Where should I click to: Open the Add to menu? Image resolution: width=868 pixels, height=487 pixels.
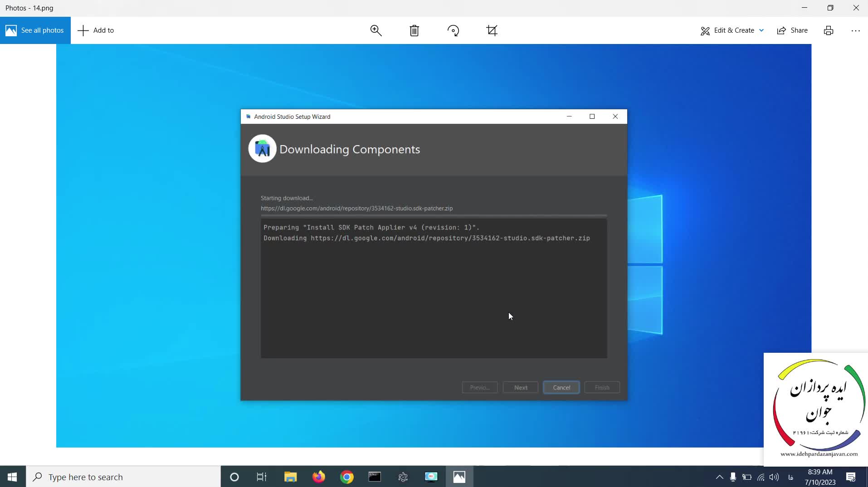pyautogui.click(x=96, y=30)
